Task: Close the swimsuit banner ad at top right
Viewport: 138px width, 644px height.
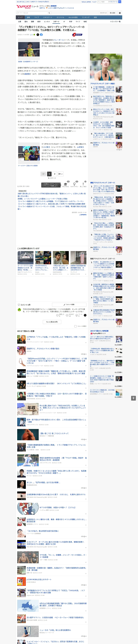Action: point(121,55)
